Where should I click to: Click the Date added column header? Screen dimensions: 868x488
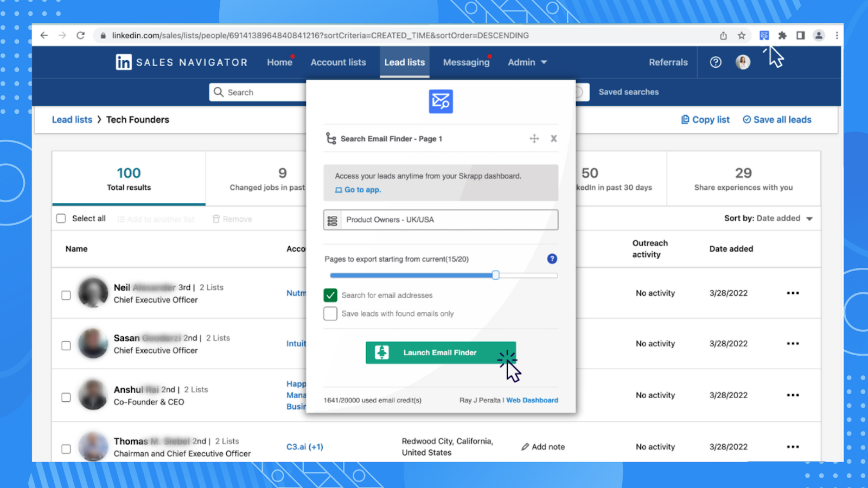point(731,249)
